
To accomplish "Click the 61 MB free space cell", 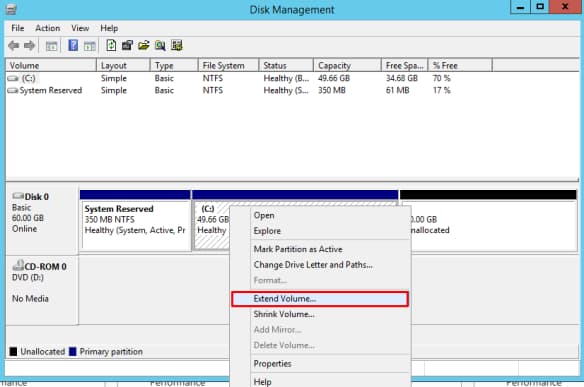I will click(x=397, y=91).
